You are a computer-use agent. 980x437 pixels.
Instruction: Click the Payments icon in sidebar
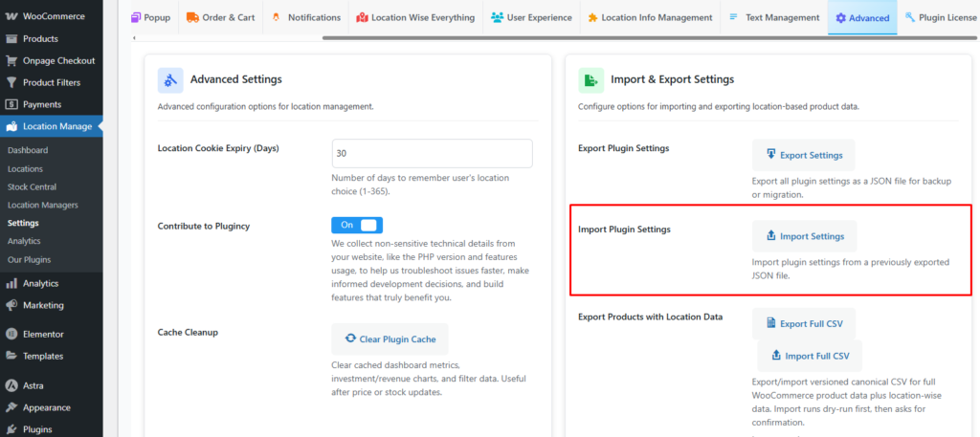(11, 104)
